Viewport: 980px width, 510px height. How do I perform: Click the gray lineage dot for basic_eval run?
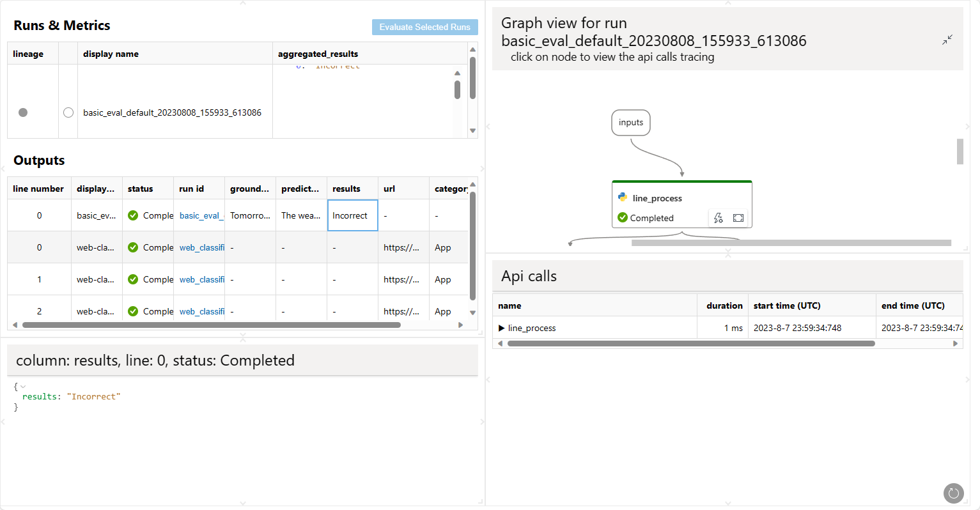23,112
